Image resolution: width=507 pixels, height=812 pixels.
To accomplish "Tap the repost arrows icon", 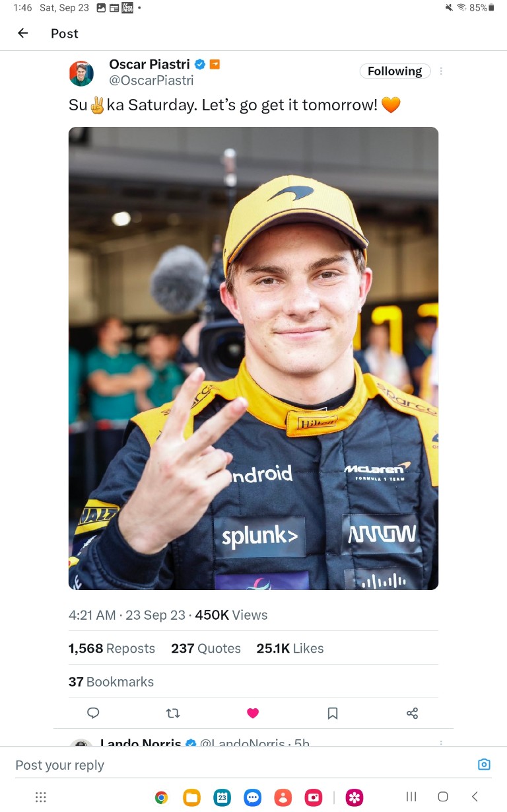I will click(x=173, y=713).
